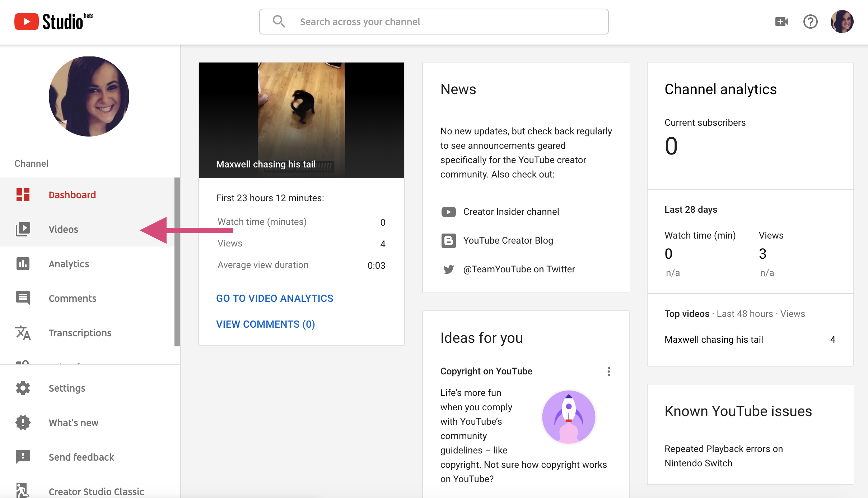Click the Ideas for you heading
Screen dimensions: 868x498
coord(481,338)
